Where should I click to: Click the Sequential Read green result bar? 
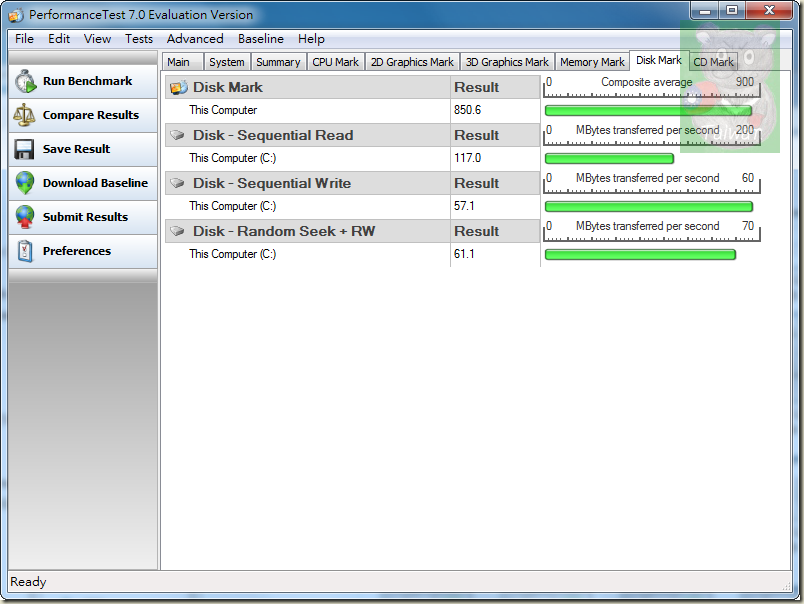[609, 159]
